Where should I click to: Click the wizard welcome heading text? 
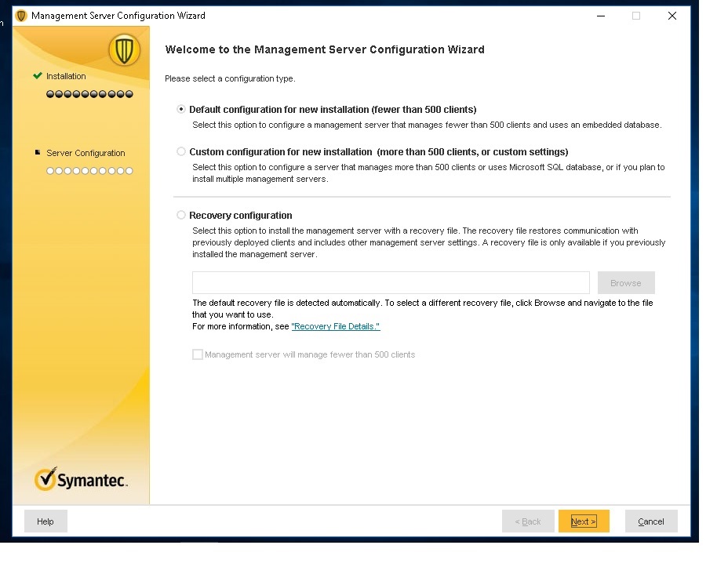point(325,49)
